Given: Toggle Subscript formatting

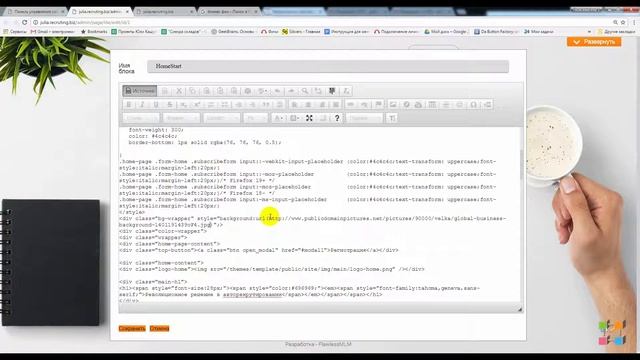Looking at the screenshot, I should 183,104.
